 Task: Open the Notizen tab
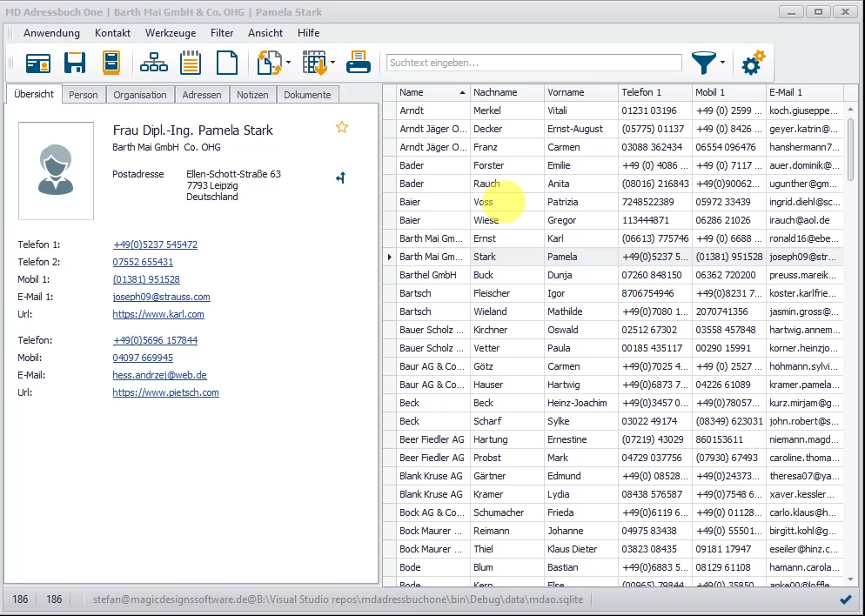click(x=252, y=95)
